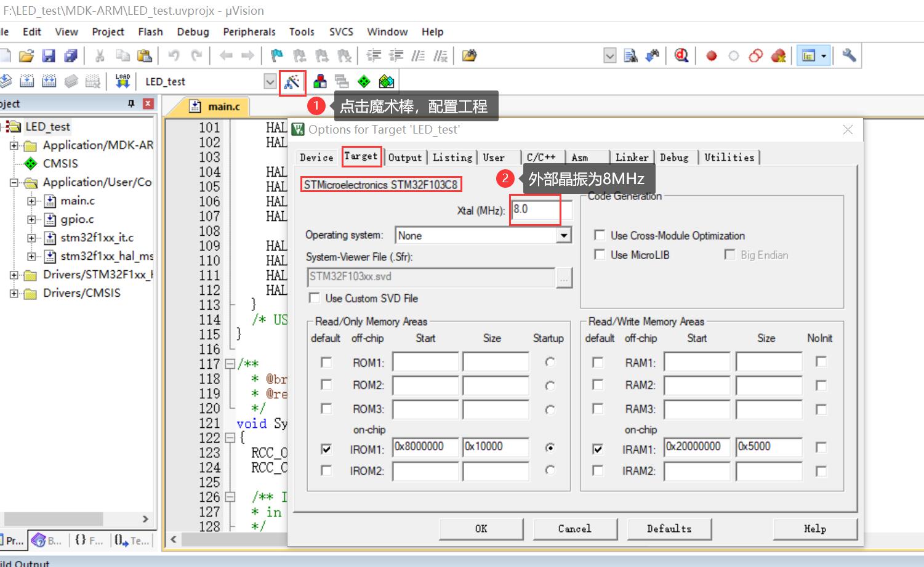This screenshot has height=567, width=924.
Task: Click the Xtal (MHz) input field
Action: click(541, 209)
